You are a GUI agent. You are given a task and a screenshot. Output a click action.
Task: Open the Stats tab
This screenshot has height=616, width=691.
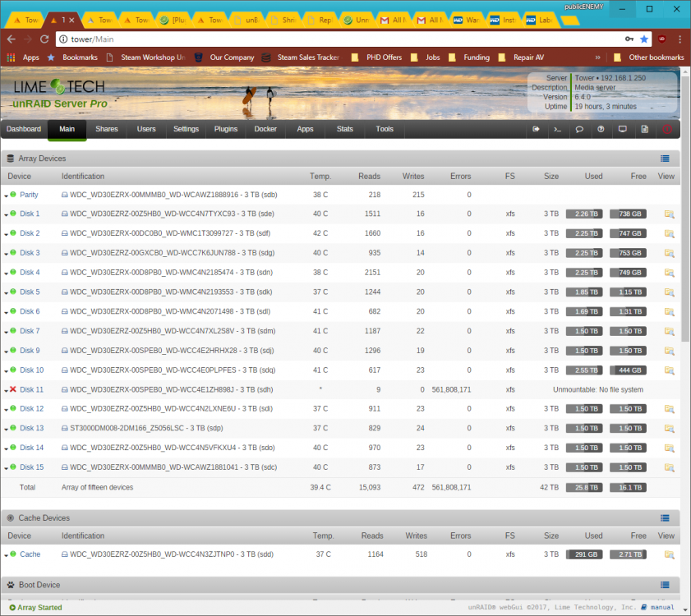(344, 129)
